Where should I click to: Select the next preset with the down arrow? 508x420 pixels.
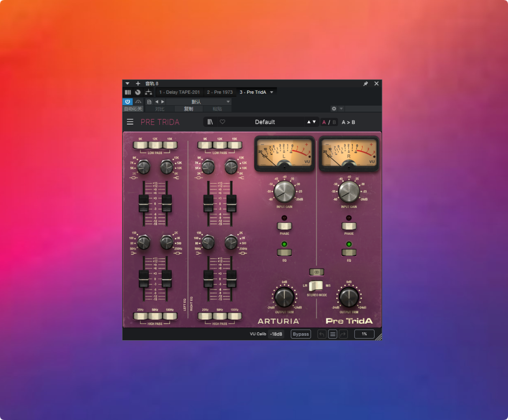click(314, 122)
